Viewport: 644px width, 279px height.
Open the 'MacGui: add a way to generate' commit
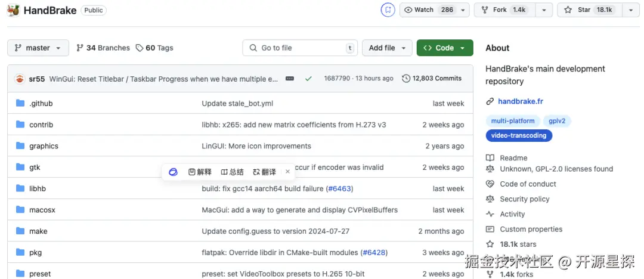(x=300, y=210)
